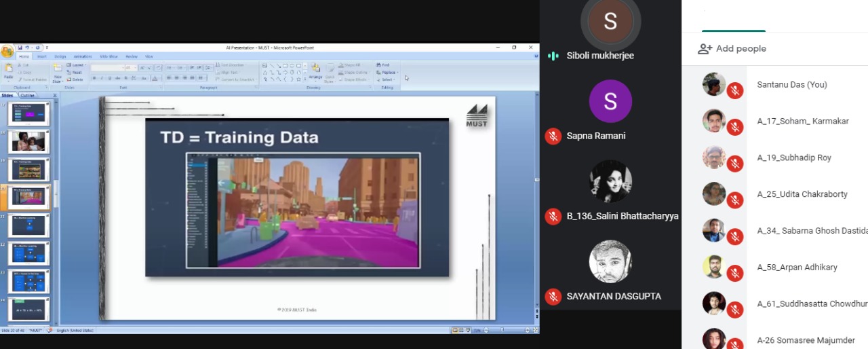Image resolution: width=868 pixels, height=349 pixels.
Task: Click Delete in the Slides group
Action: click(x=76, y=79)
